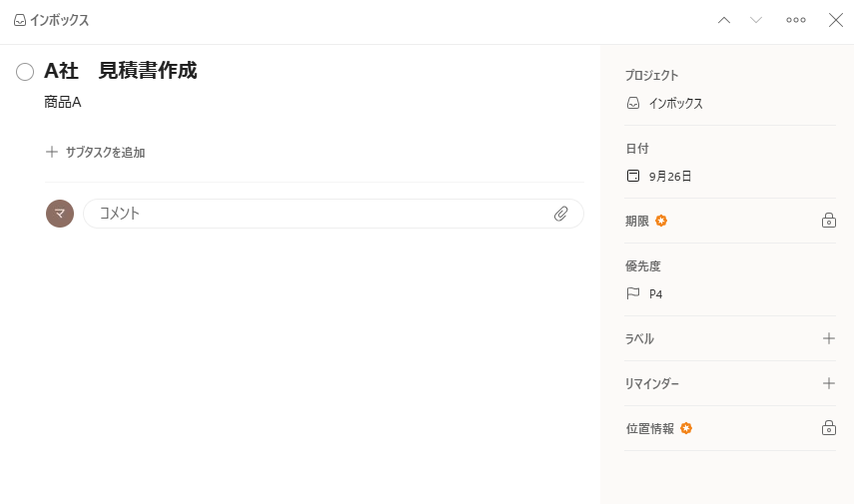Click the インボックス breadcrumb at top left

51,20
